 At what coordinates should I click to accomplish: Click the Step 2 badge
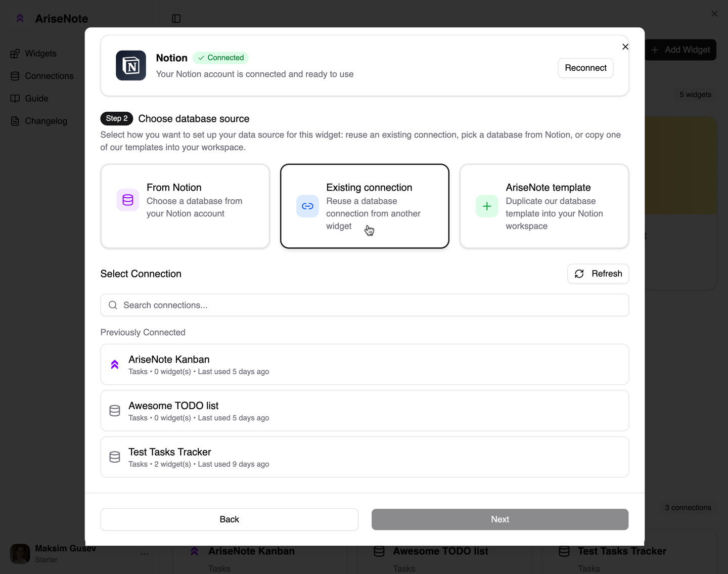[117, 118]
